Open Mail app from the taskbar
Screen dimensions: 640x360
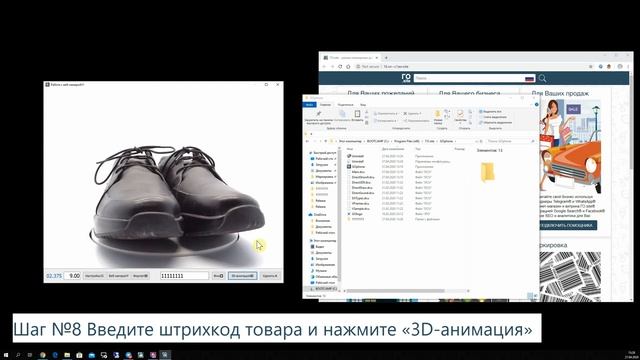pos(91,355)
